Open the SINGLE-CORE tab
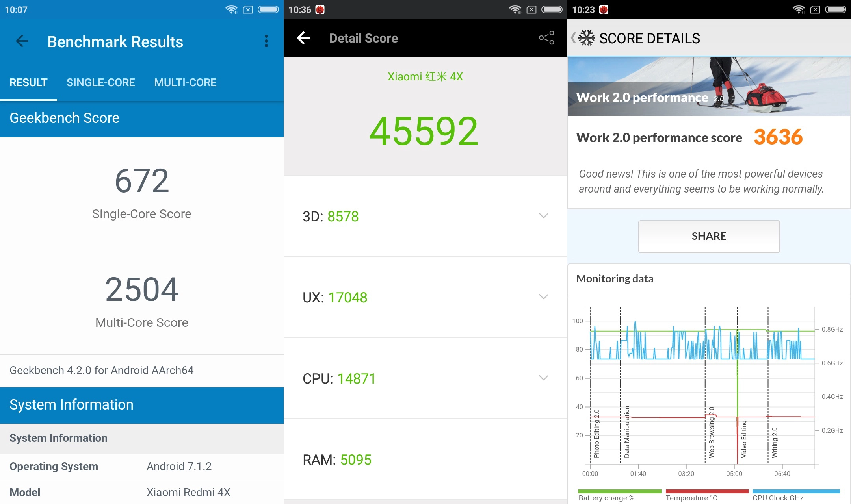The width and height of the screenshot is (851, 504). click(101, 82)
